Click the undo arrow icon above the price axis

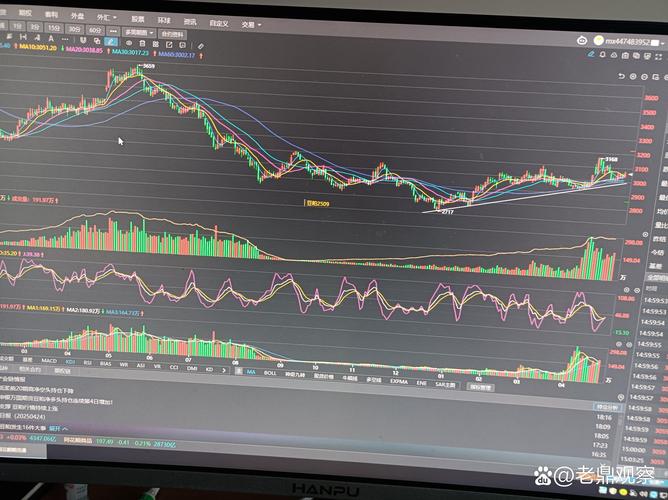[x=622, y=76]
